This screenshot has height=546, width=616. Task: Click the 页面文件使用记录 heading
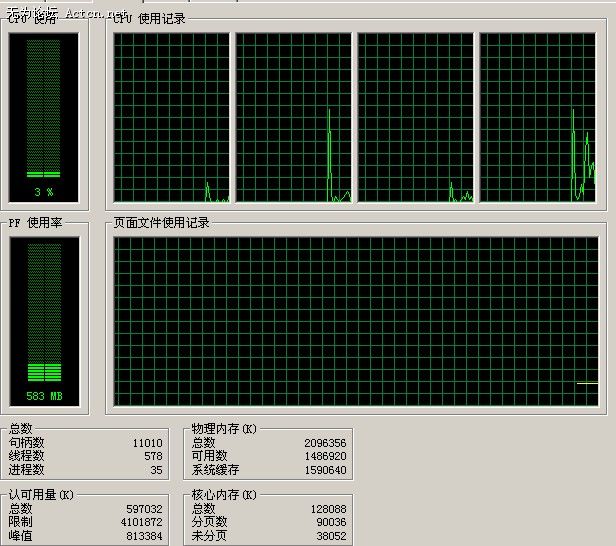(x=161, y=223)
